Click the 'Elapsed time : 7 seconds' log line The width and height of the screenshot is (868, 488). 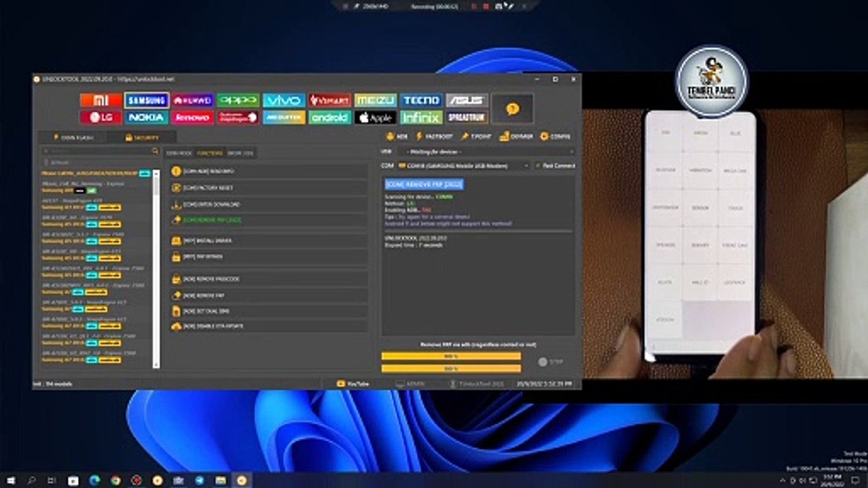[414, 245]
